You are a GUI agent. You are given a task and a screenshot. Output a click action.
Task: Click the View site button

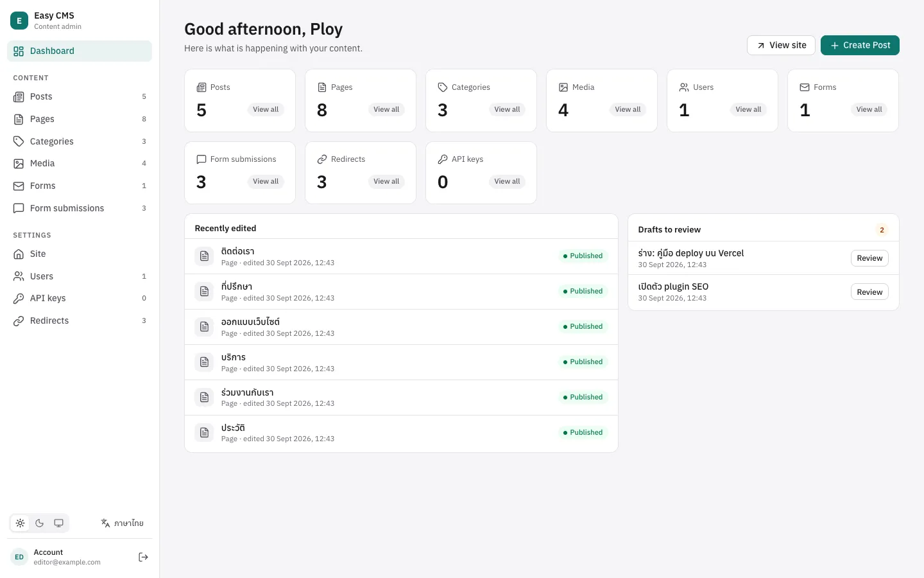coord(781,45)
